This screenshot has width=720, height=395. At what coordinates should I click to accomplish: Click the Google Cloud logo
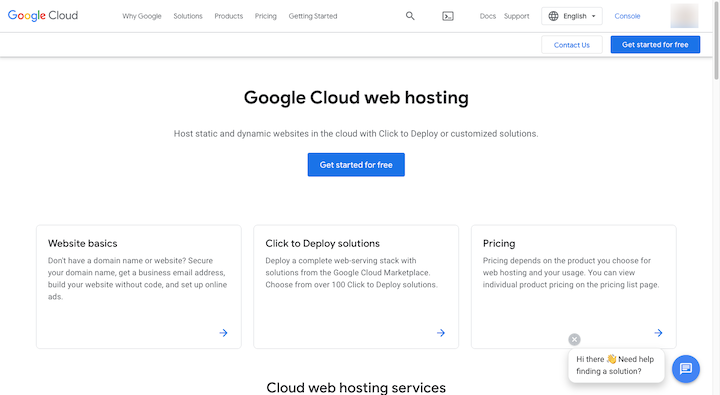coord(43,16)
